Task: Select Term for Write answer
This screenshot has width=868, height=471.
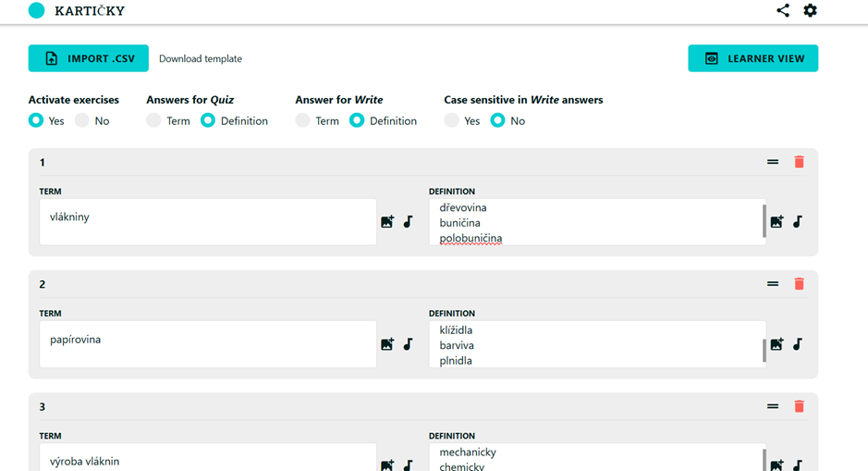Action: pyautogui.click(x=302, y=120)
